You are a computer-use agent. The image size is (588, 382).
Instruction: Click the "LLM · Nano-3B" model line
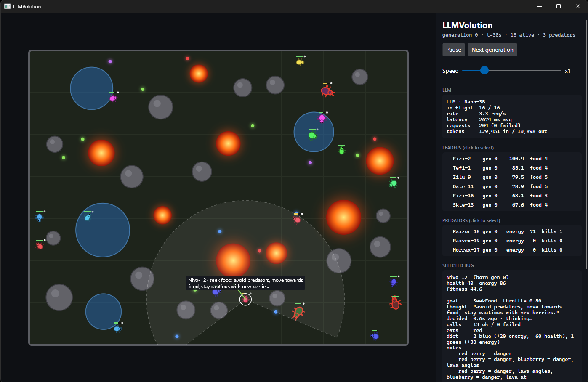coord(466,102)
